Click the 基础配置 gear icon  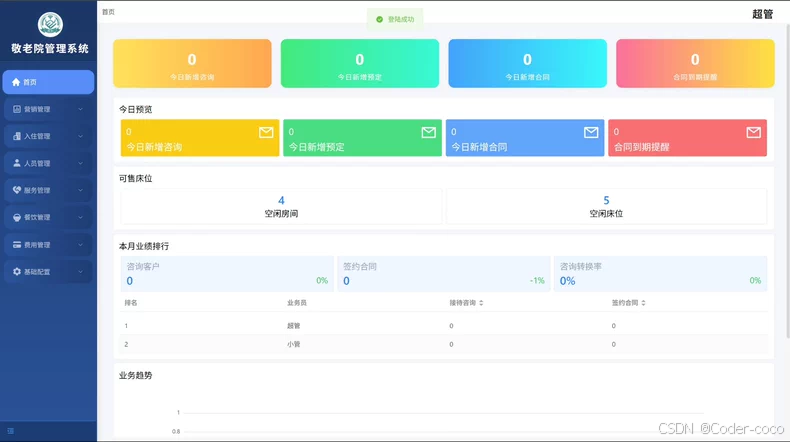tap(17, 272)
